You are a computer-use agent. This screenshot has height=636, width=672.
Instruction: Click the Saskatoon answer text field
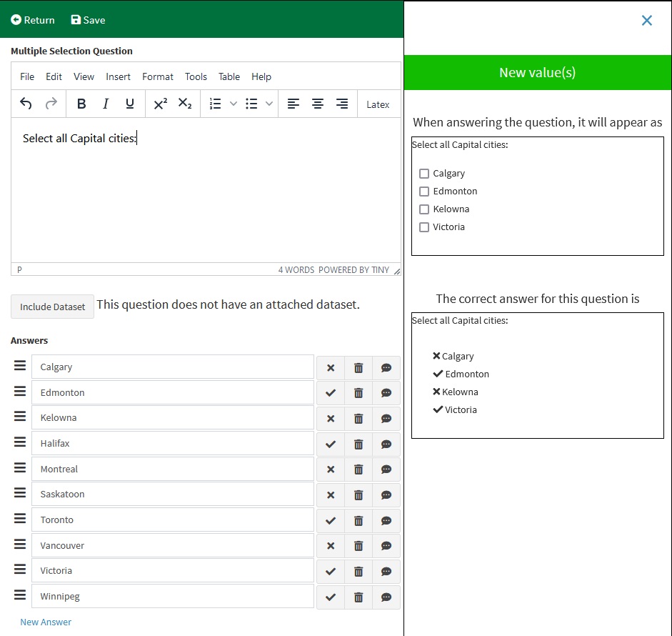[x=172, y=495]
